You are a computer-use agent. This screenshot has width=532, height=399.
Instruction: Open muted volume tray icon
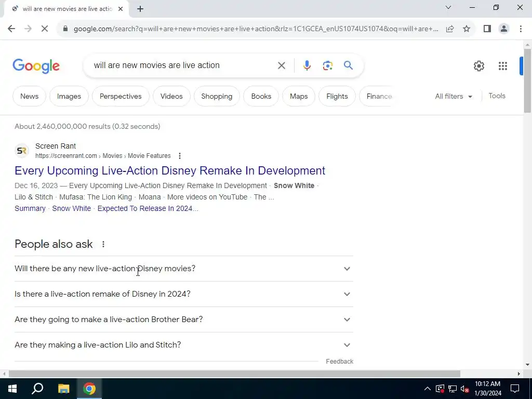(465, 389)
